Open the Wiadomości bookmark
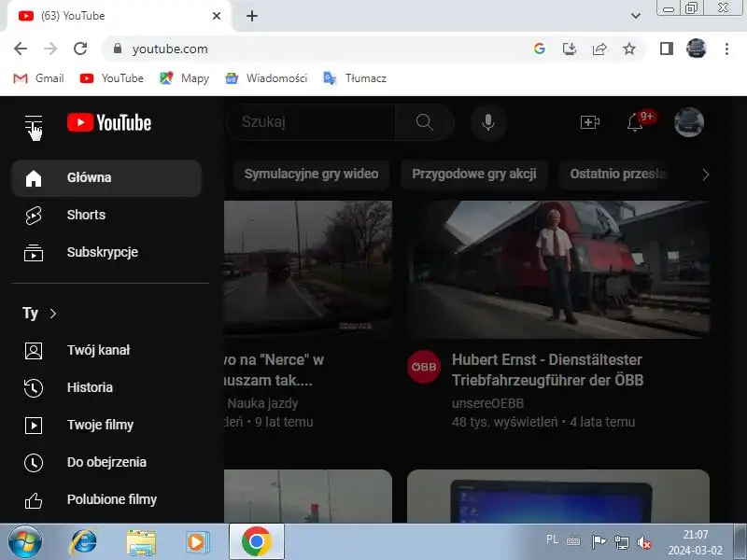The image size is (747, 560). pos(266,78)
